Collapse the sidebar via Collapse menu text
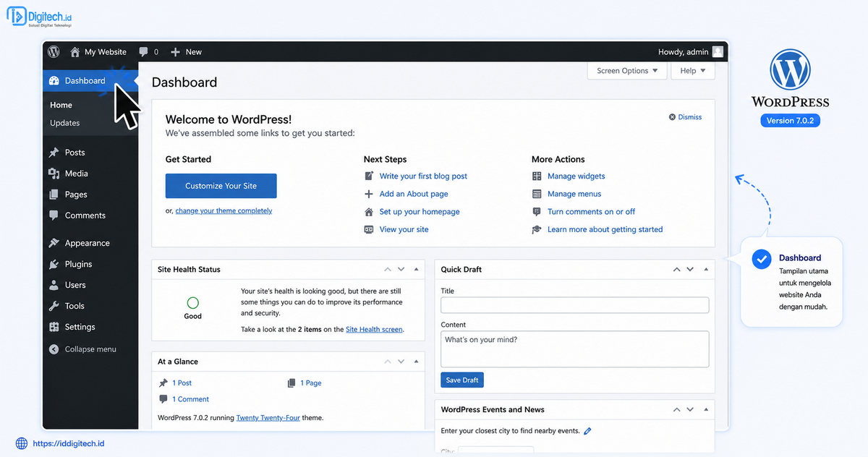 (x=90, y=349)
